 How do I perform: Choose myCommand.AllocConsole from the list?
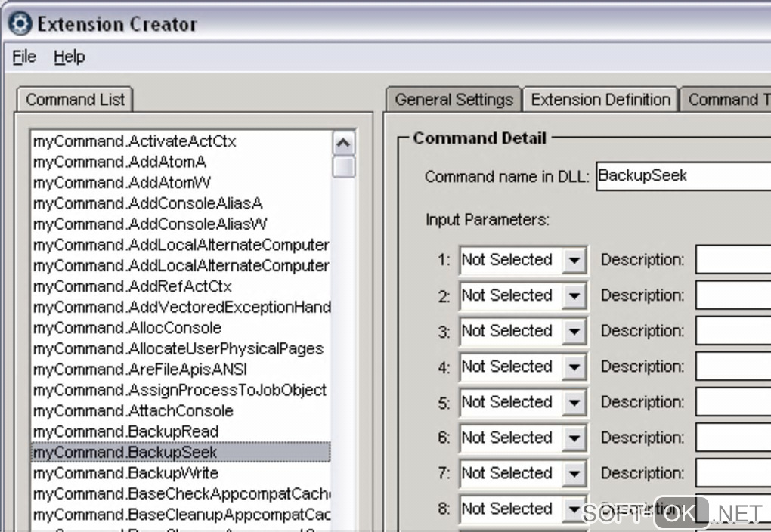[127, 328]
